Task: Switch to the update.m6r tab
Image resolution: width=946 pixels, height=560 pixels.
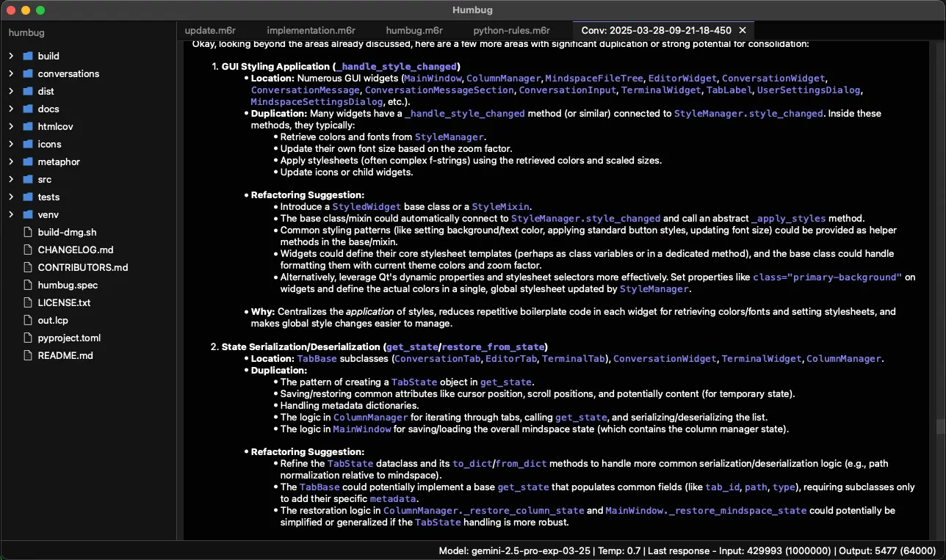Action: 209,30
